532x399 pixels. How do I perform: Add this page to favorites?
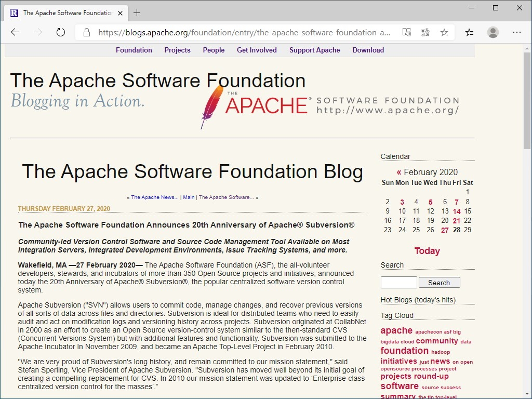click(444, 32)
